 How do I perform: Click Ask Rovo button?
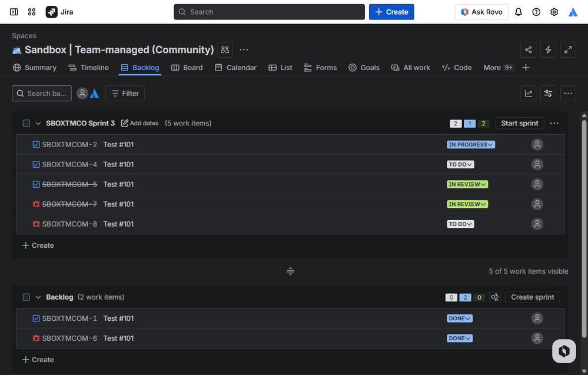pyautogui.click(x=481, y=12)
